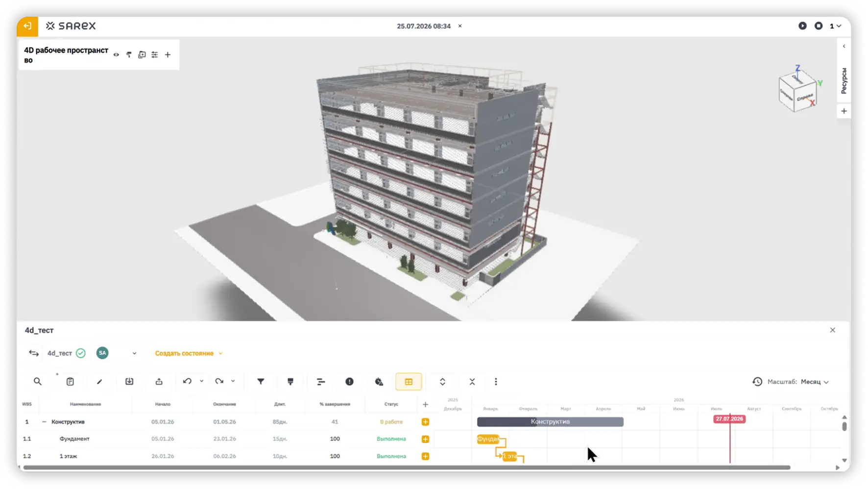
Task: Click the orange exit button beside Sarex logo
Action: tap(27, 26)
